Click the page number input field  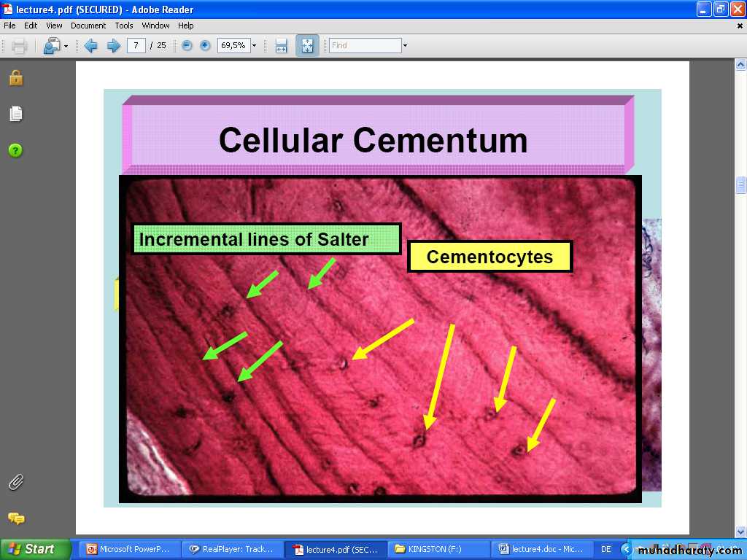click(136, 45)
